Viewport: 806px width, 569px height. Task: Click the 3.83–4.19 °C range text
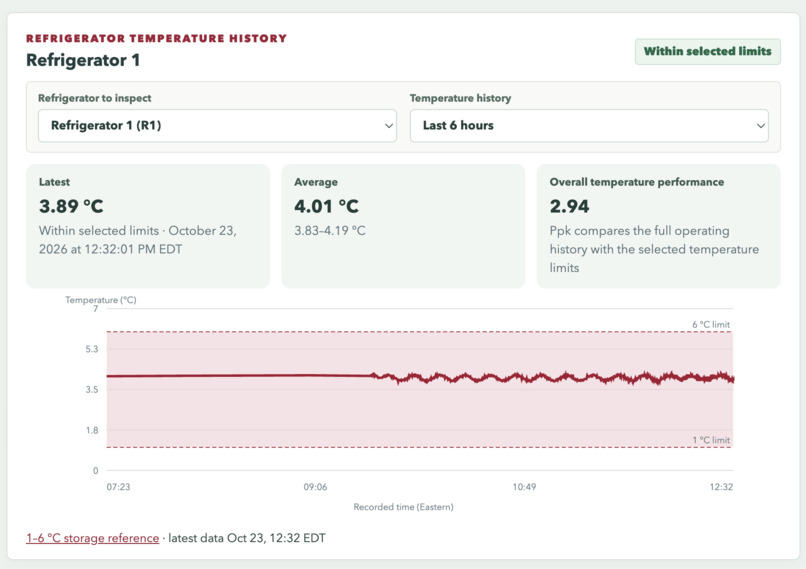(x=329, y=231)
